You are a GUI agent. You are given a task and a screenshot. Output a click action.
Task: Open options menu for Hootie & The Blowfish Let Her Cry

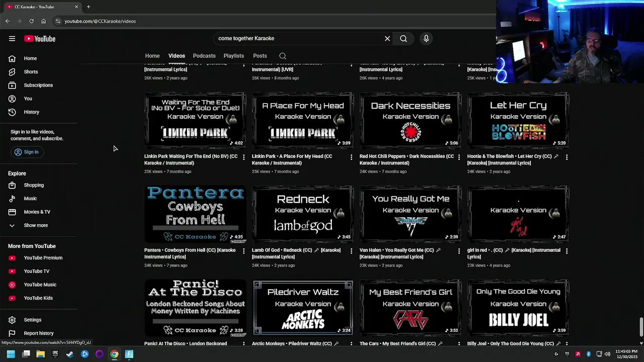pos(567,157)
